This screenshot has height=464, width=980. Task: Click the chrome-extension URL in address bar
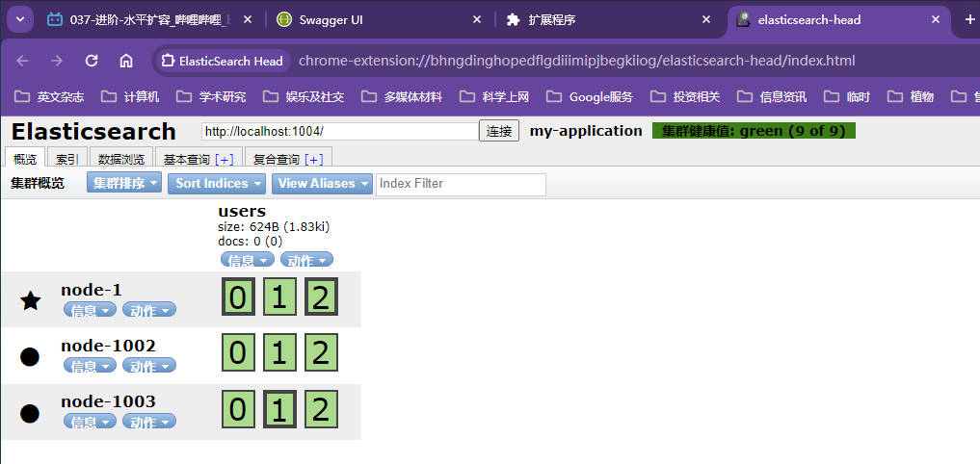coord(577,61)
